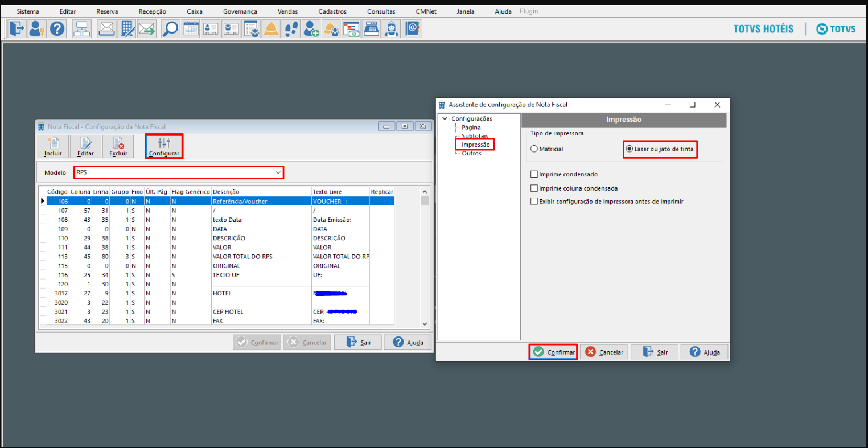Screen dimensions: 868x448
Task: Click Ajuda in Nota Fiscal window
Action: point(408,342)
